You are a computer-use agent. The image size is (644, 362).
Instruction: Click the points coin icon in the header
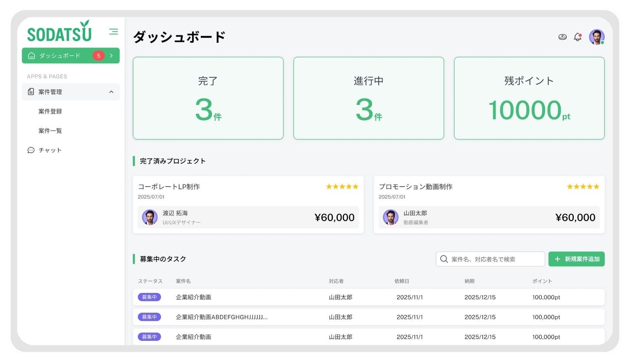[x=562, y=37]
